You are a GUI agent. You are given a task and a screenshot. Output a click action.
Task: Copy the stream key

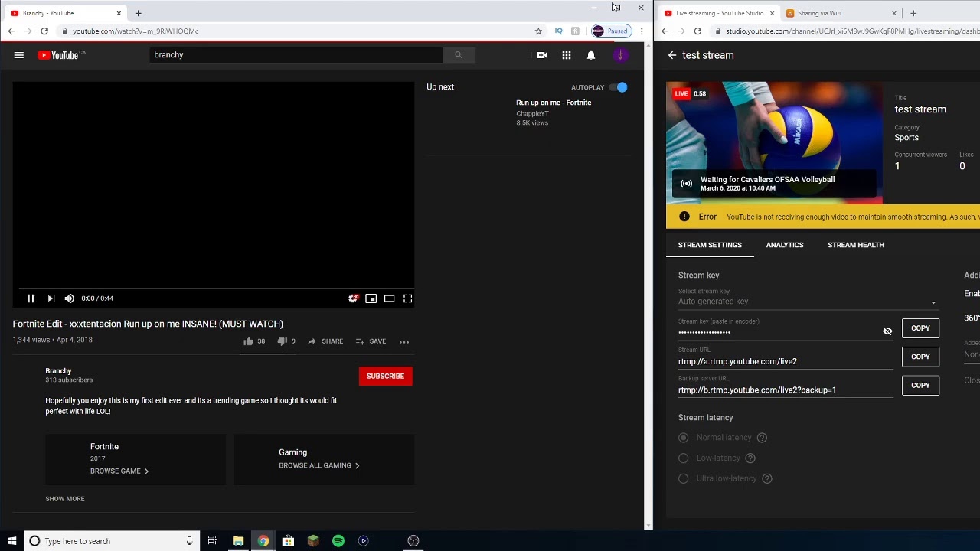click(x=920, y=328)
